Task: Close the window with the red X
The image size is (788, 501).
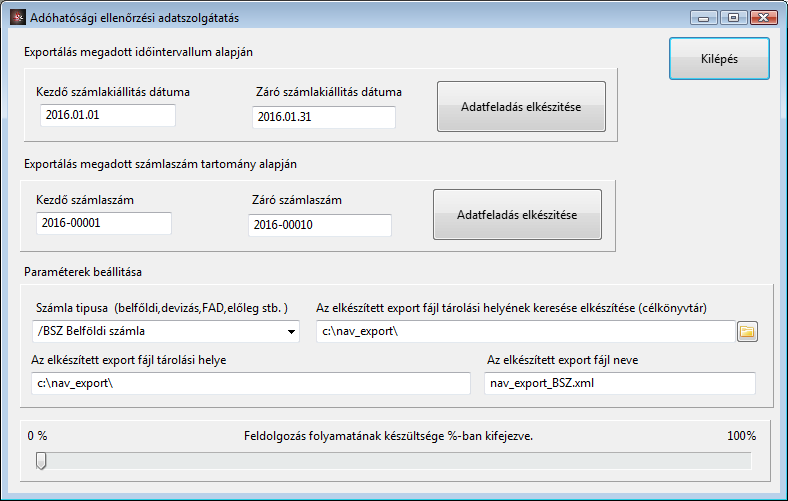Action: point(763,18)
